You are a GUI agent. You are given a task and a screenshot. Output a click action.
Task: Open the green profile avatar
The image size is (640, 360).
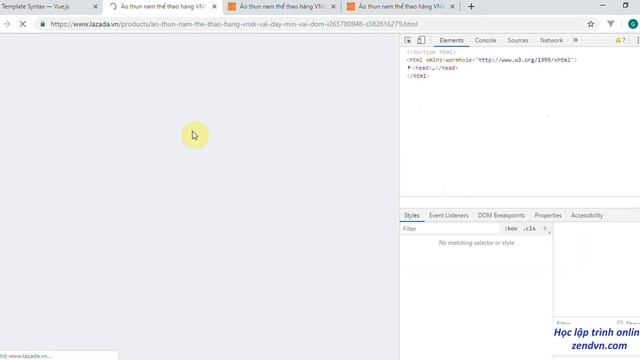pyautogui.click(x=633, y=24)
